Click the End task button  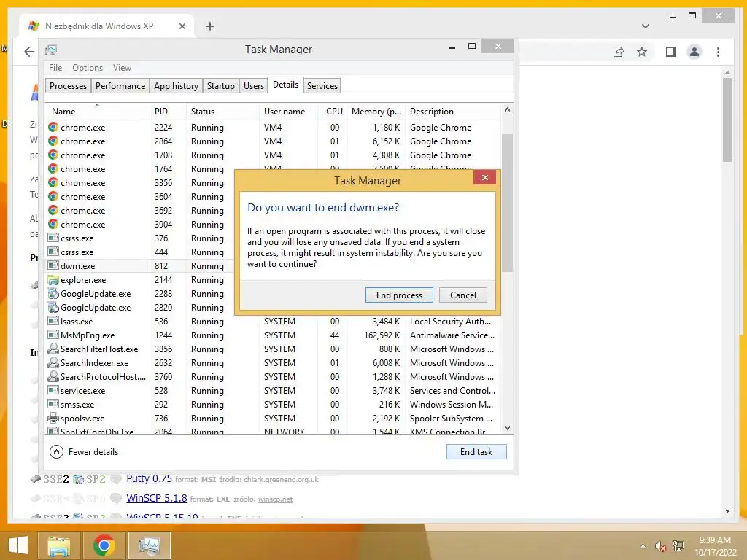(x=476, y=452)
